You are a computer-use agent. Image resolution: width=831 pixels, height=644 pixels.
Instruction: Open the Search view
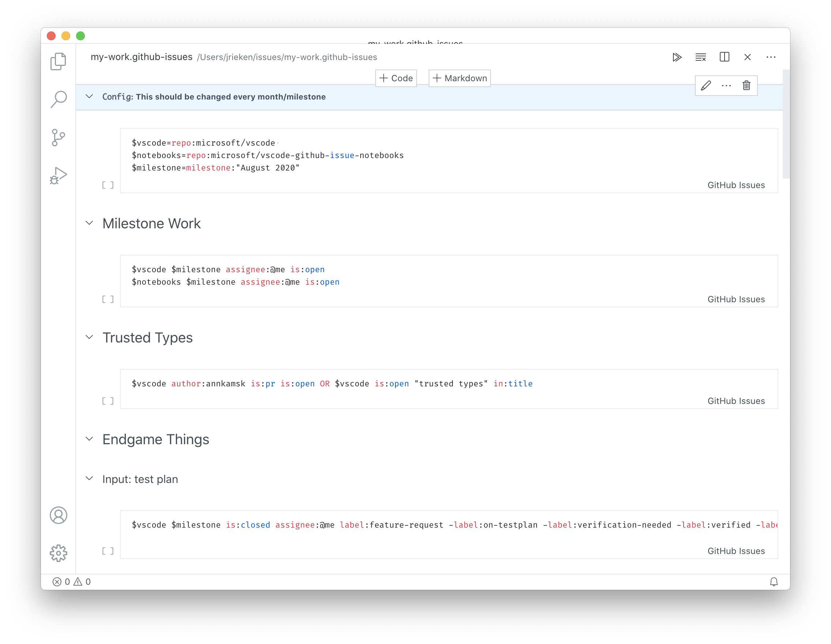tap(58, 99)
